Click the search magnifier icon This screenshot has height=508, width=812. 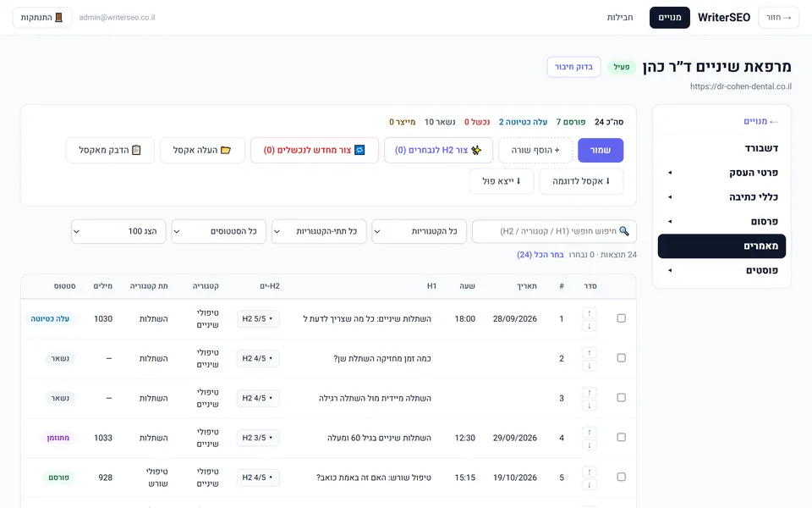click(x=624, y=231)
